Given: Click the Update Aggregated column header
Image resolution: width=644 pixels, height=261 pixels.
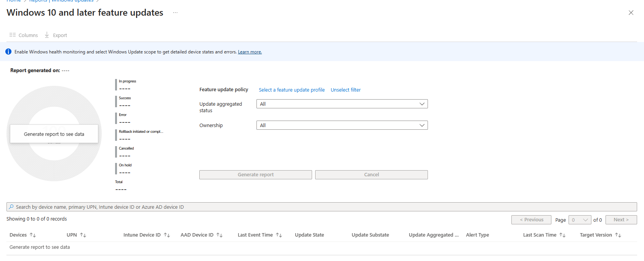Looking at the screenshot, I should coord(434,235).
